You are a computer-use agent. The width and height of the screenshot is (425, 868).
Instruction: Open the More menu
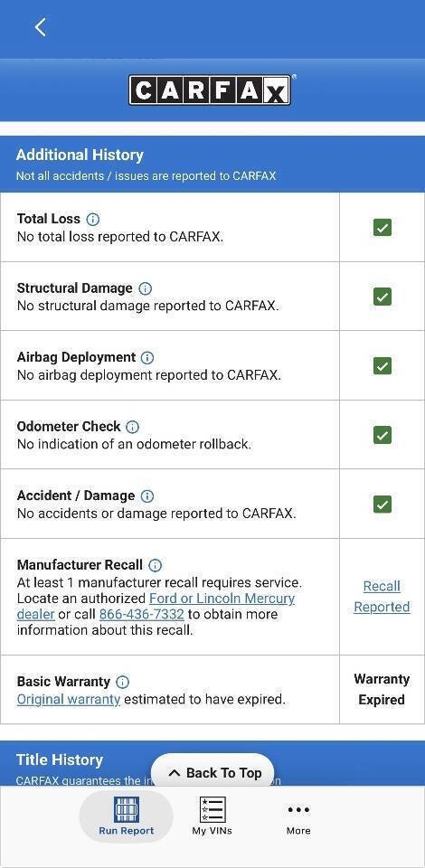pos(298,818)
